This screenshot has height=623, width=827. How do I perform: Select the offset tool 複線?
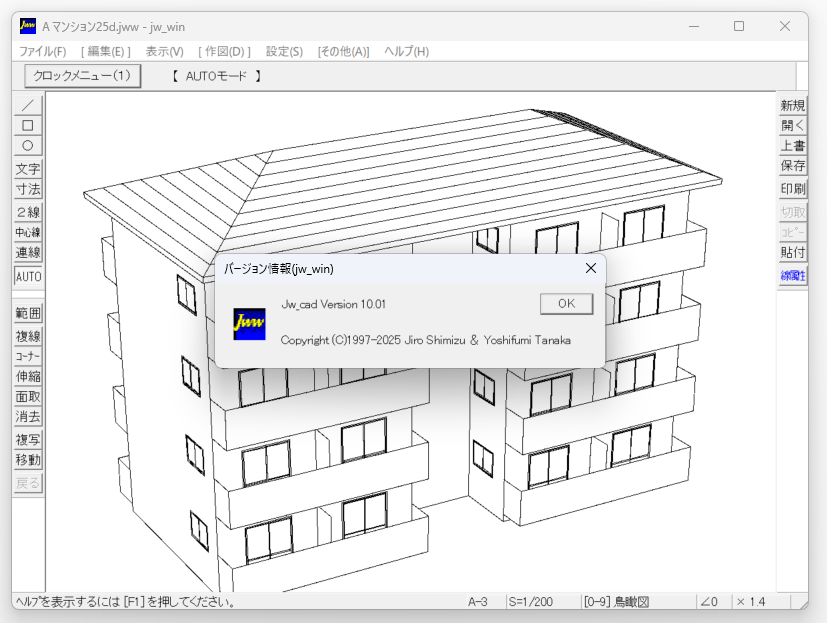click(x=27, y=335)
